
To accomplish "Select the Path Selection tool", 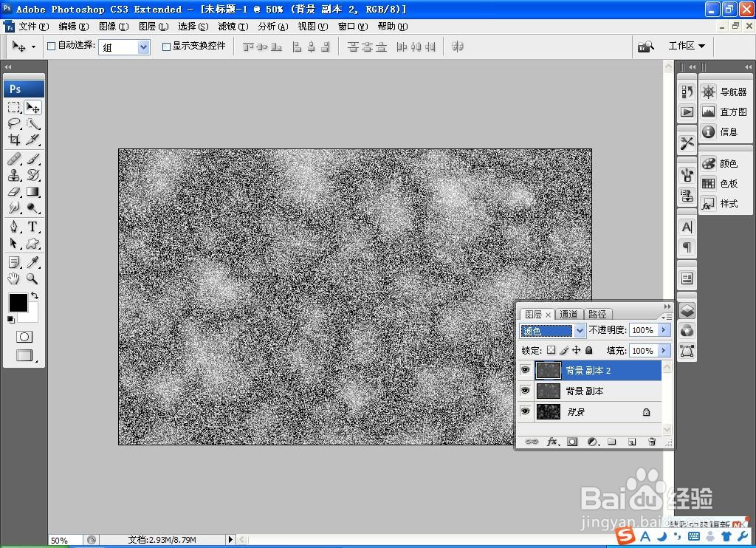I will 15,243.
